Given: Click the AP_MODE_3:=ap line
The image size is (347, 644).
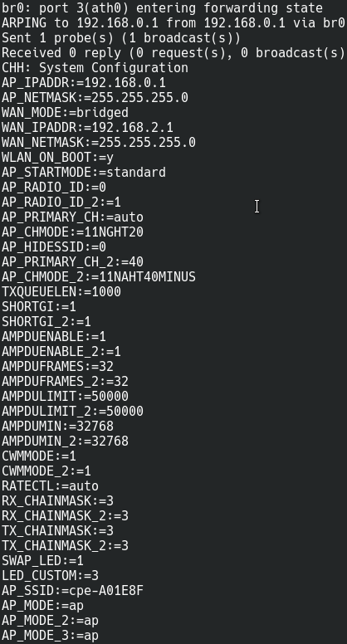Looking at the screenshot, I should click(50, 636).
